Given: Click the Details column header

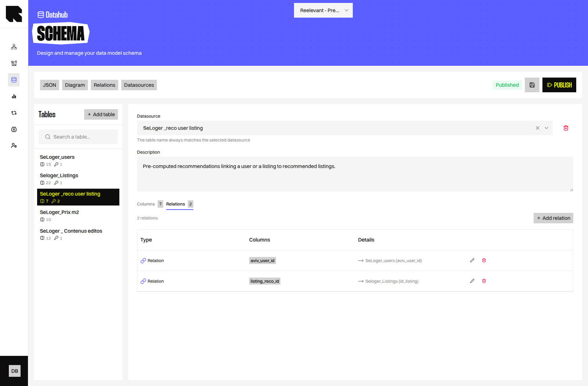Looking at the screenshot, I should click(x=366, y=240).
